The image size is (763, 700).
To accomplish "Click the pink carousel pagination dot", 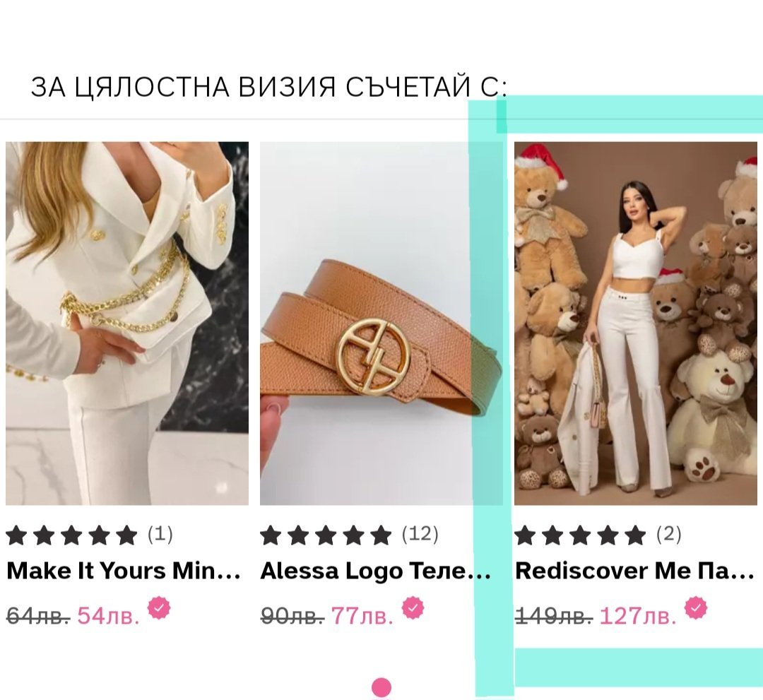I will 381,688.
